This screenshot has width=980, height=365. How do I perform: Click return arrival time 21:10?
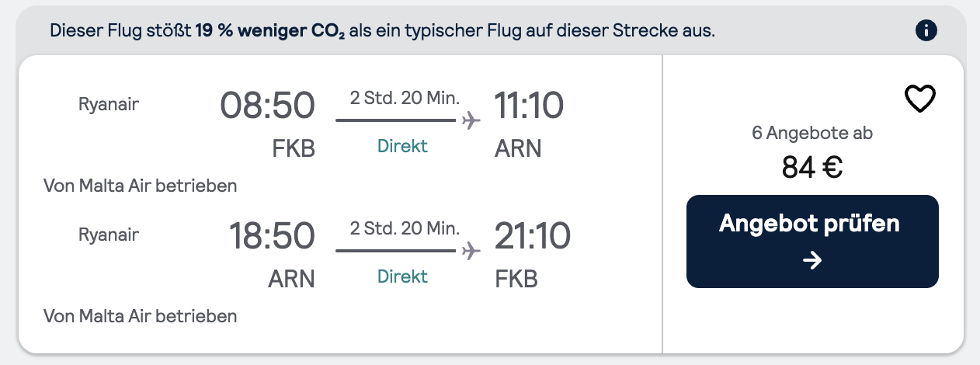pyautogui.click(x=533, y=236)
